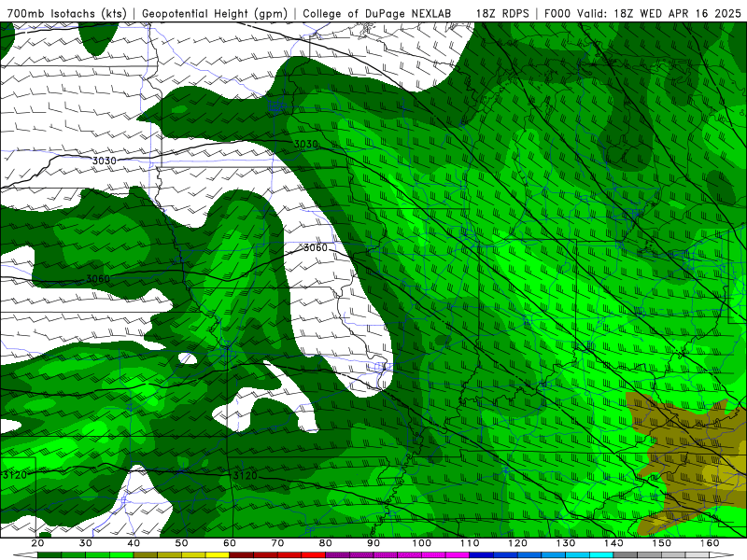Image resolution: width=747 pixels, height=560 pixels.
Task: Click the 'College of DuPage NEXLAB' label
Action: tap(376, 14)
